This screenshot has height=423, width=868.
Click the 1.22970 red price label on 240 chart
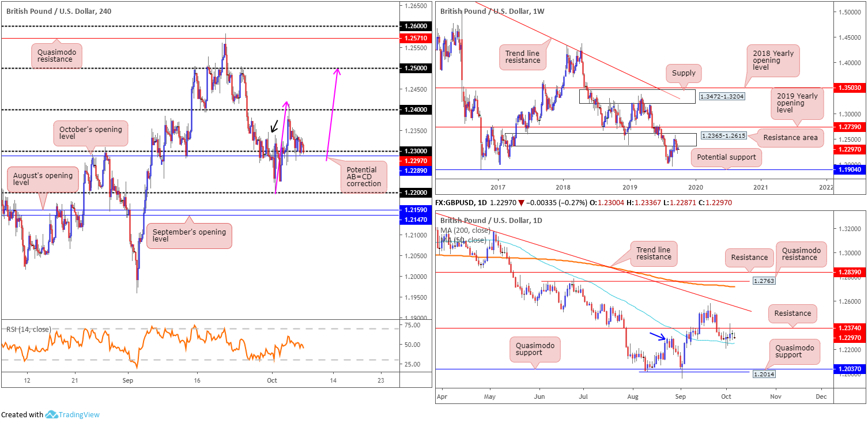pyautogui.click(x=416, y=161)
